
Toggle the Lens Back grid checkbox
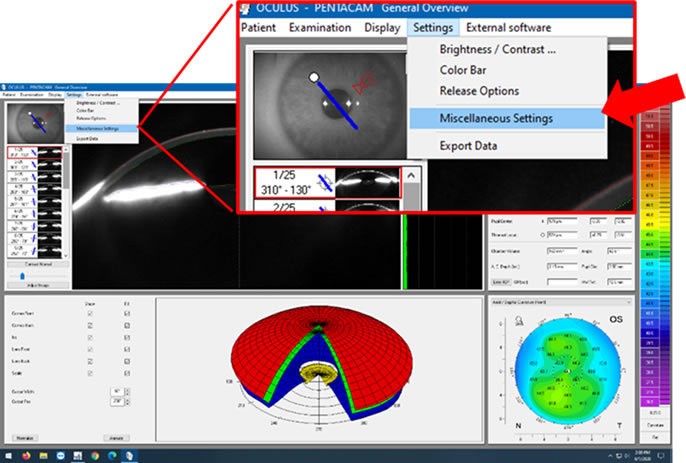coord(127,361)
